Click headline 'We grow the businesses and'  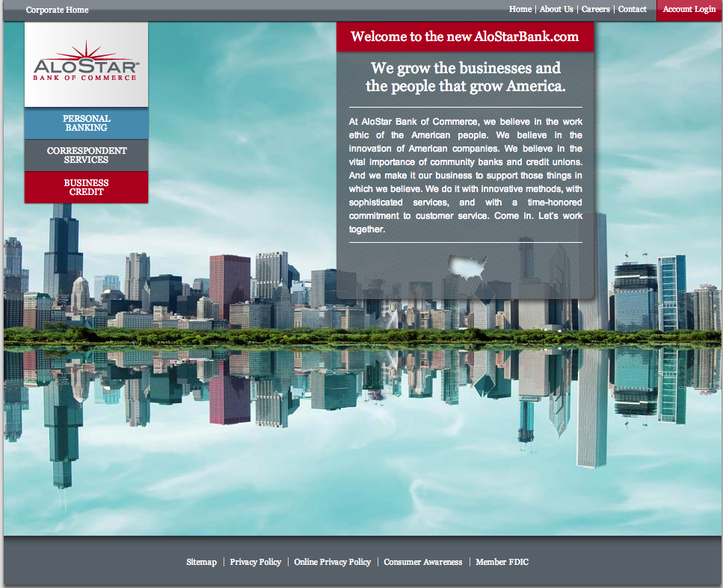466,68
